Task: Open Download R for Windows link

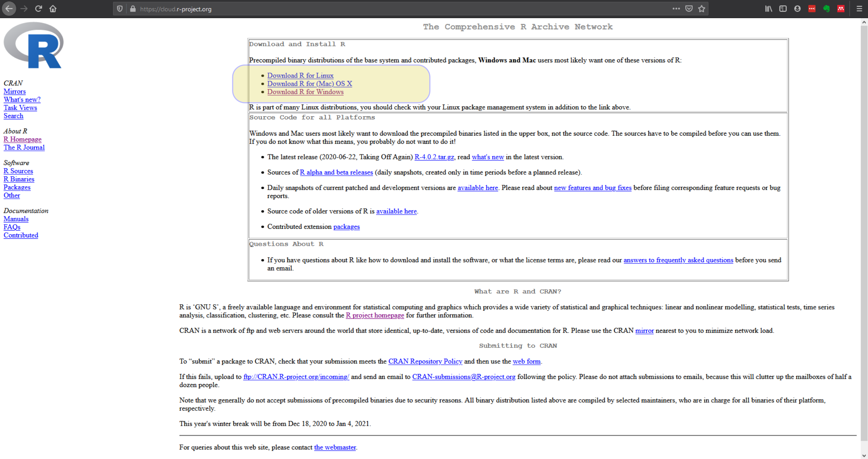Action: pos(305,92)
